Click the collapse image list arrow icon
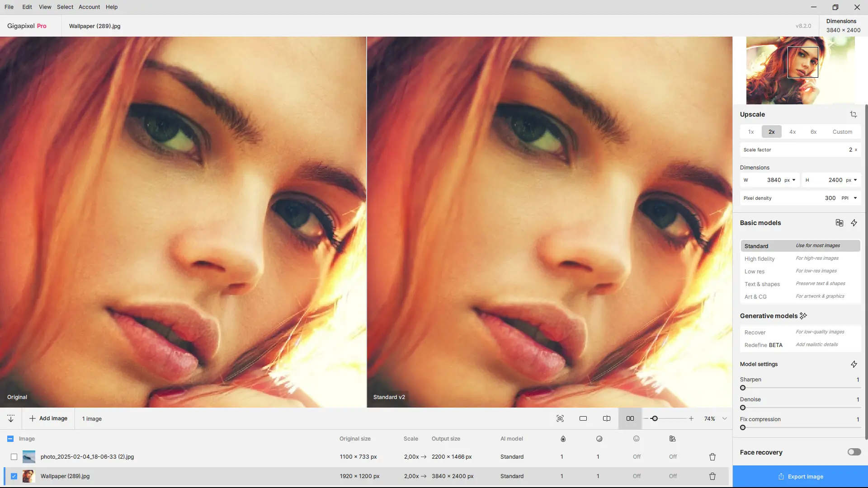This screenshot has height=488, width=868. 11,418
